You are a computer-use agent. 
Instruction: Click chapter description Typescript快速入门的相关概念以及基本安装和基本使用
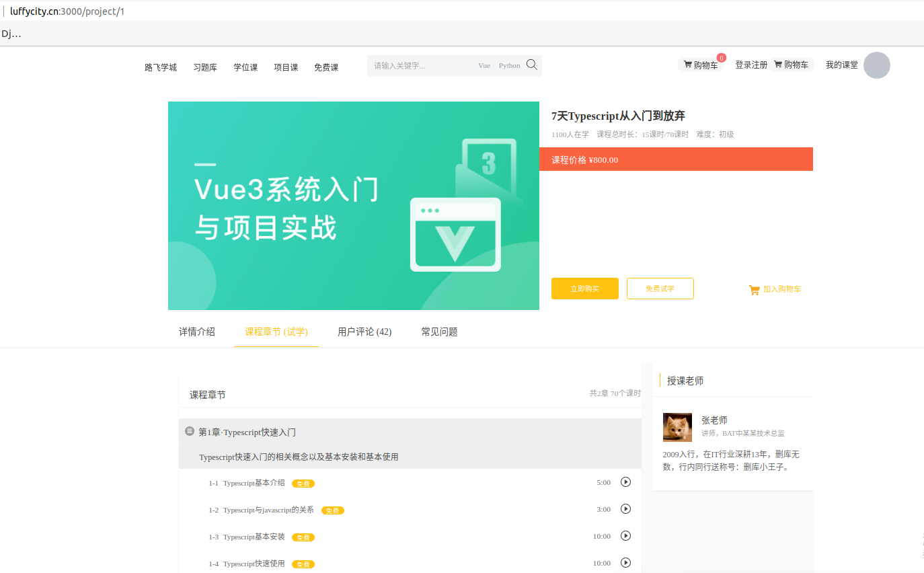[x=299, y=457]
